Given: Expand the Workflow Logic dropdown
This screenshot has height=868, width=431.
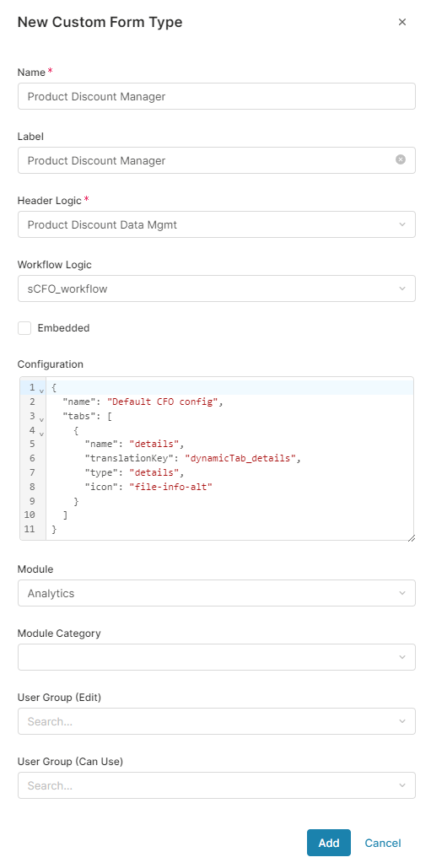Looking at the screenshot, I should 216,288.
